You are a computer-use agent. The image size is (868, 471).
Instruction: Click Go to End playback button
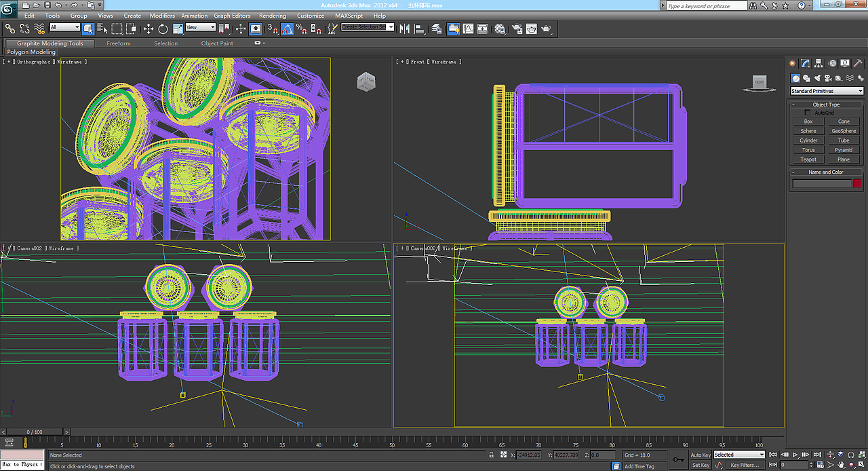click(x=816, y=455)
